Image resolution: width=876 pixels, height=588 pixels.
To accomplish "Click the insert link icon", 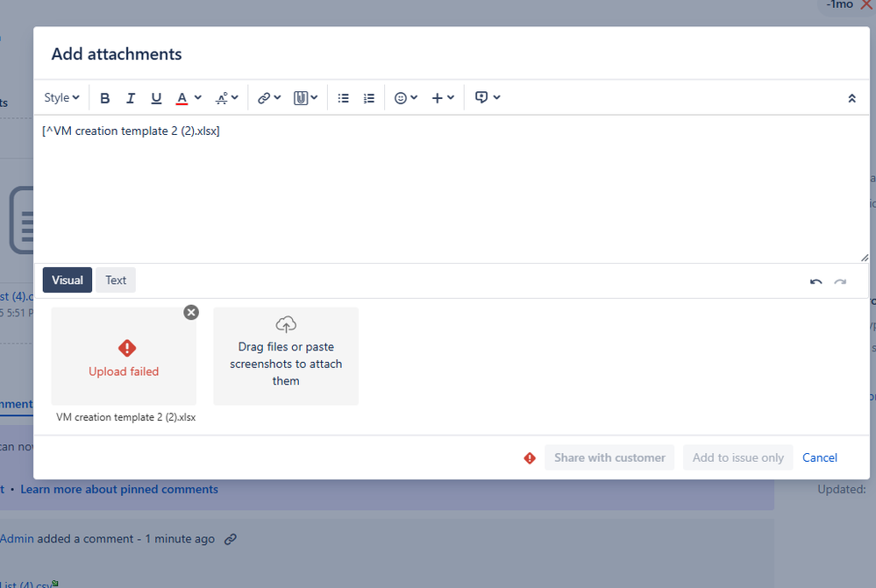I will (264, 98).
